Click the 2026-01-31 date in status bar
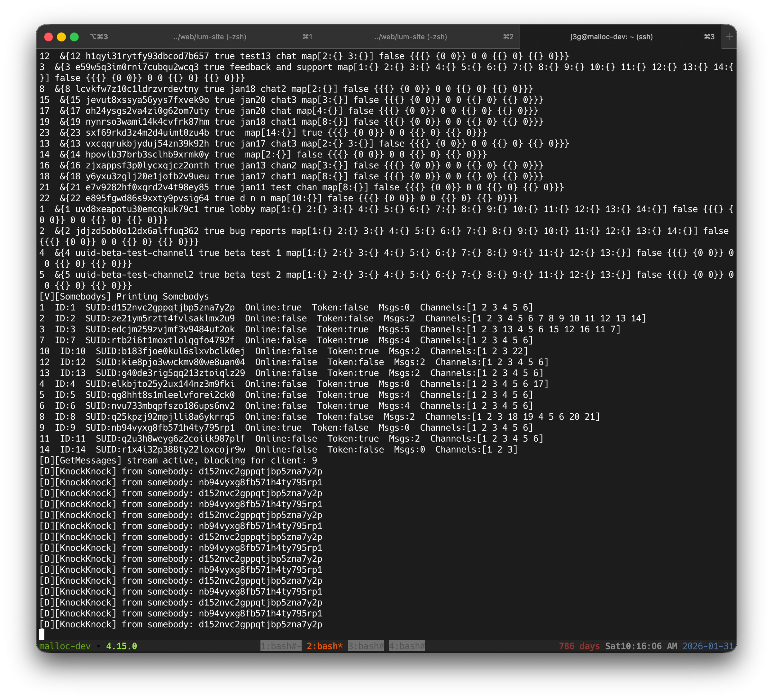Viewport: 773px width, 700px height. 707,646
